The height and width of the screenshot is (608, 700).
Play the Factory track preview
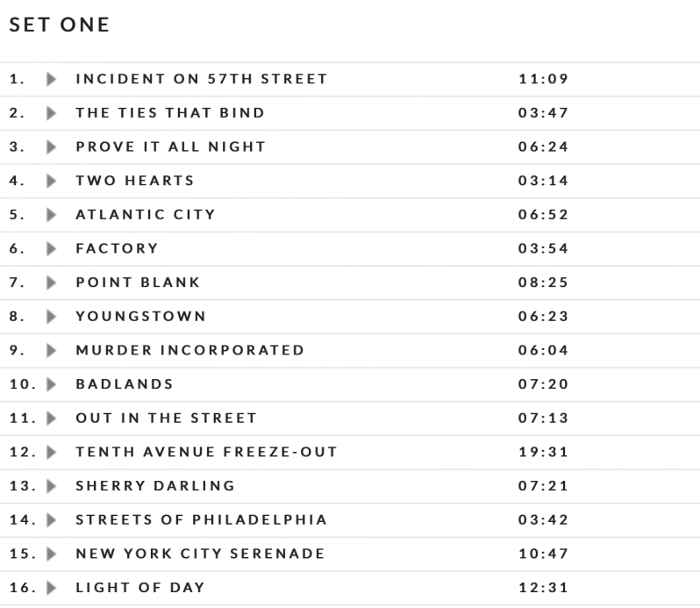(51, 248)
